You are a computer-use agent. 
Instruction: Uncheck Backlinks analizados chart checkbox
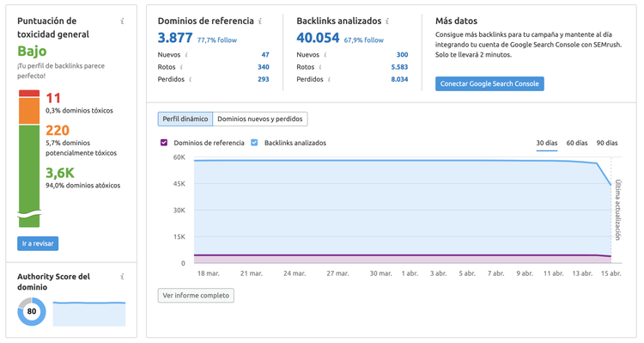click(254, 143)
